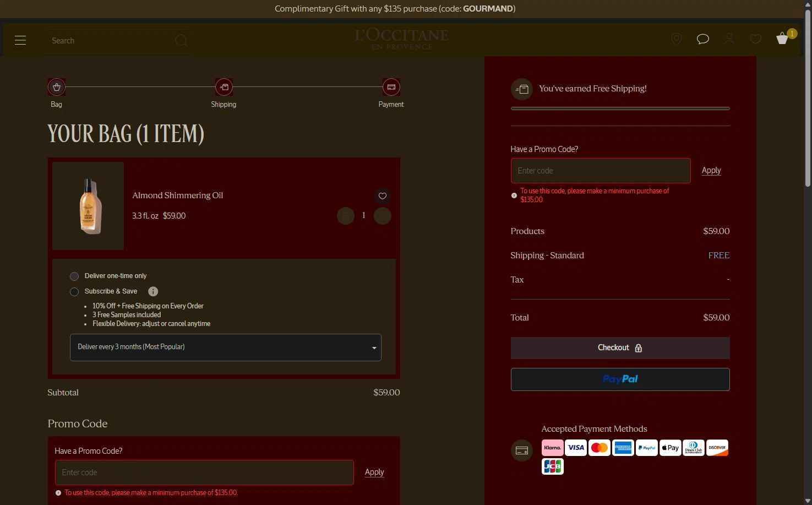Image resolution: width=812 pixels, height=505 pixels.
Task: Open the chat bubble icon
Action: 702,39
